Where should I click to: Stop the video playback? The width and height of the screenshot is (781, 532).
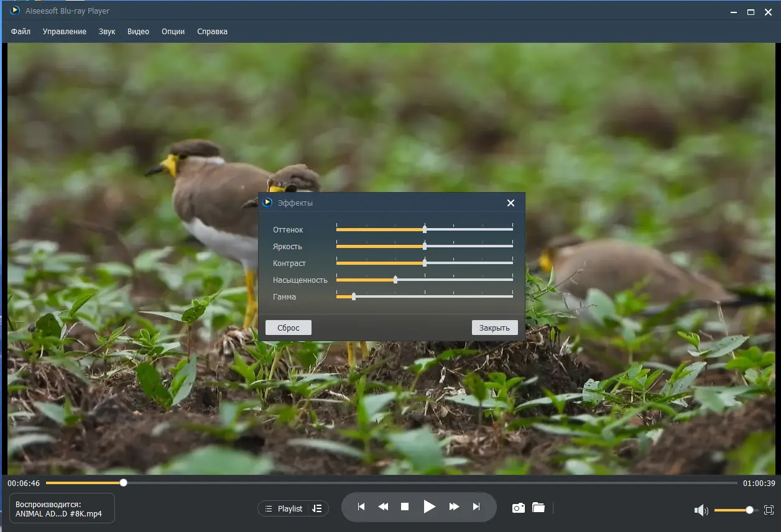(x=405, y=507)
